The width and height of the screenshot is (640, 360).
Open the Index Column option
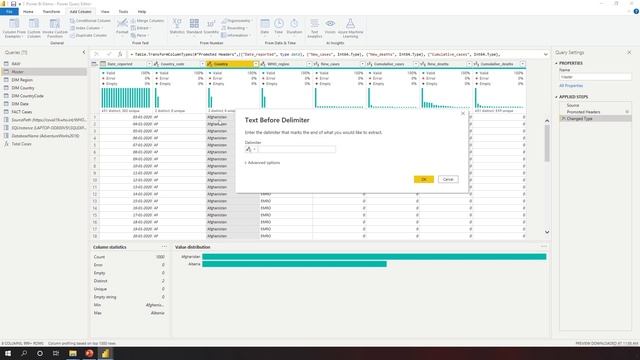tap(86, 28)
